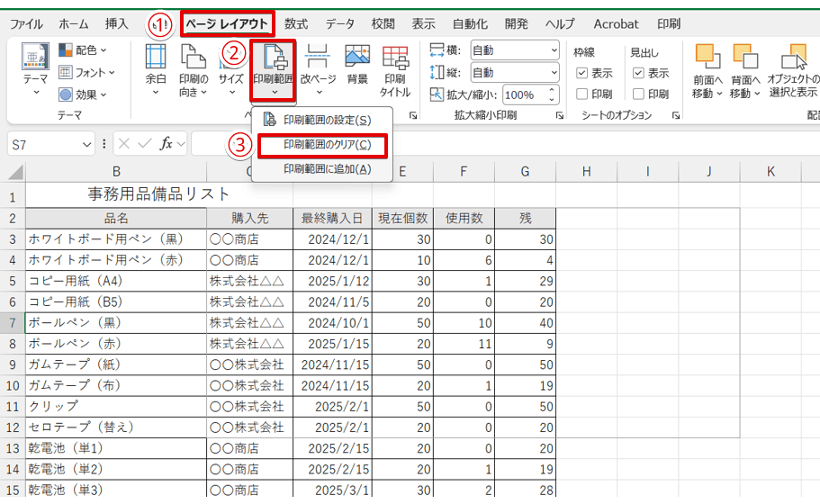This screenshot has width=820, height=504.
Task: Select the 2025/1/12 date cell
Action: point(333,281)
